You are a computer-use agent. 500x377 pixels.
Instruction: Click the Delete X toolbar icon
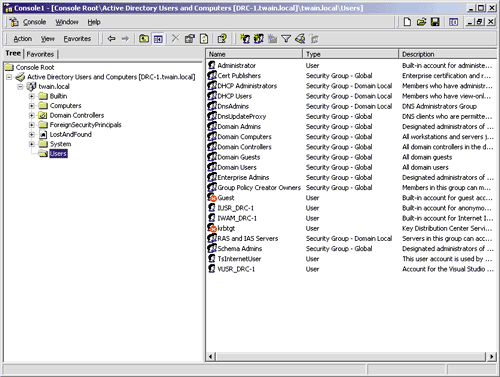(175, 39)
